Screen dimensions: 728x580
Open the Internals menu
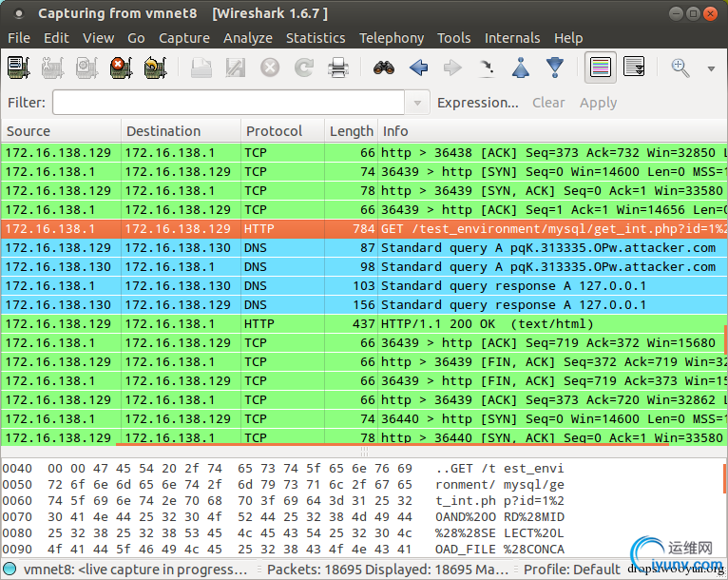coord(512,38)
